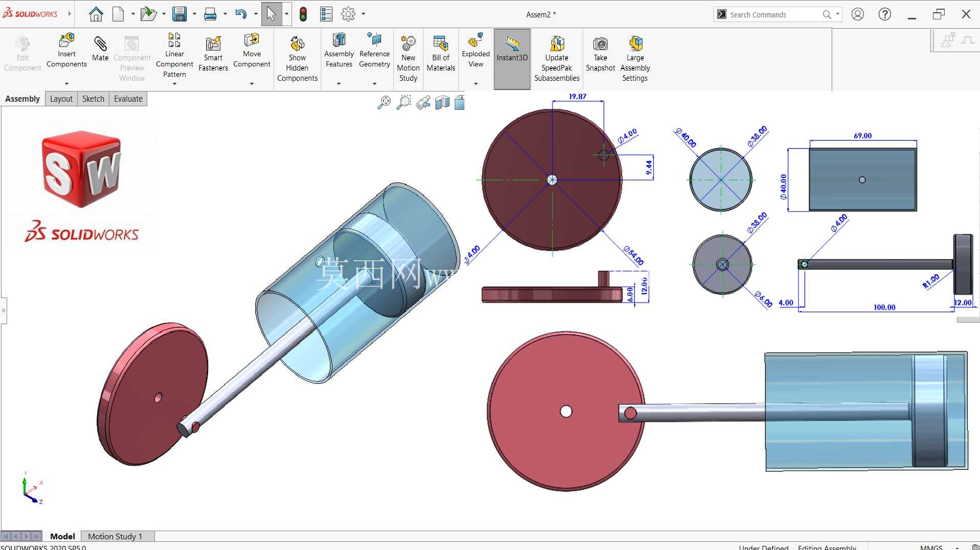The width and height of the screenshot is (980, 550).
Task: Expand the Insert Components dropdown arrow
Action: pyautogui.click(x=66, y=84)
